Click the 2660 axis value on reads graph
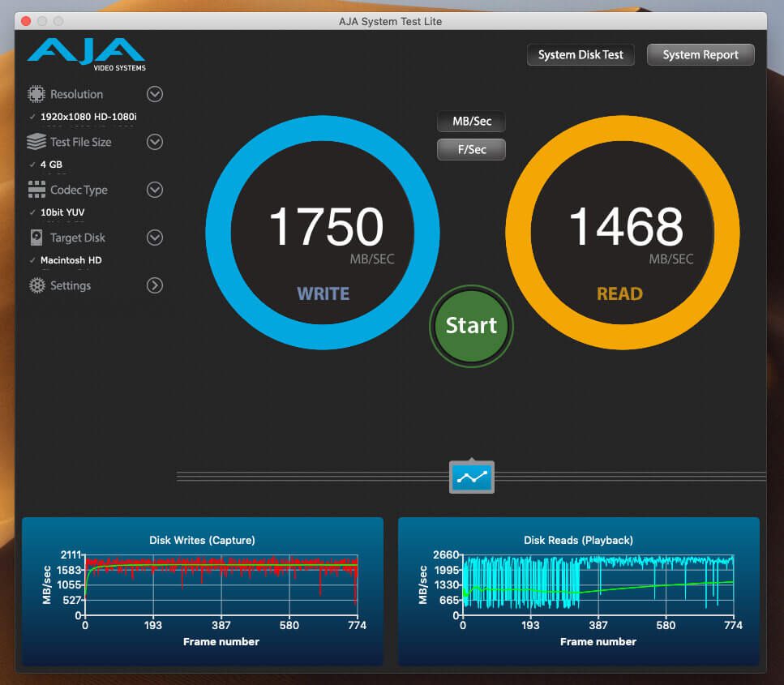This screenshot has height=685, width=784. click(x=446, y=554)
